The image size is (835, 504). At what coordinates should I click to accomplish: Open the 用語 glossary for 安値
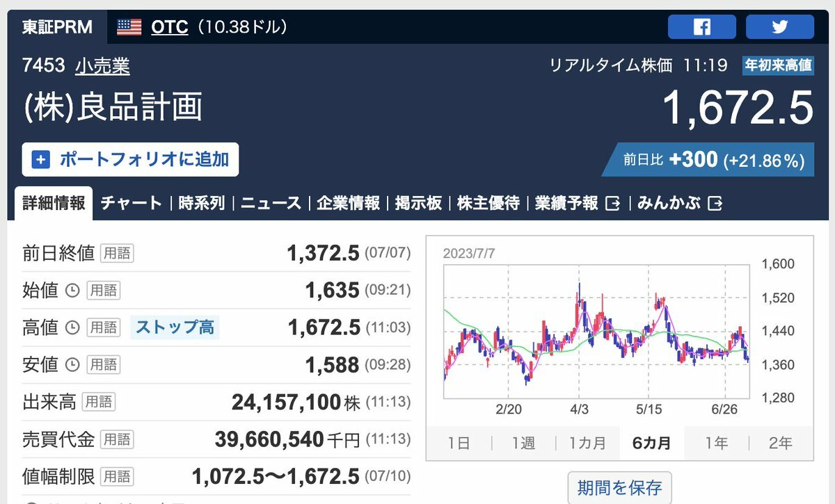point(103,364)
